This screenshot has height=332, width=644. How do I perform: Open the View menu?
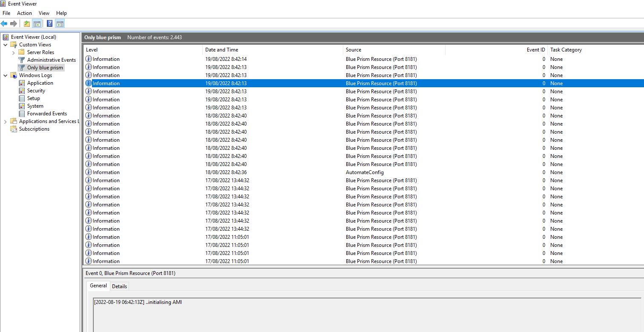tap(44, 13)
